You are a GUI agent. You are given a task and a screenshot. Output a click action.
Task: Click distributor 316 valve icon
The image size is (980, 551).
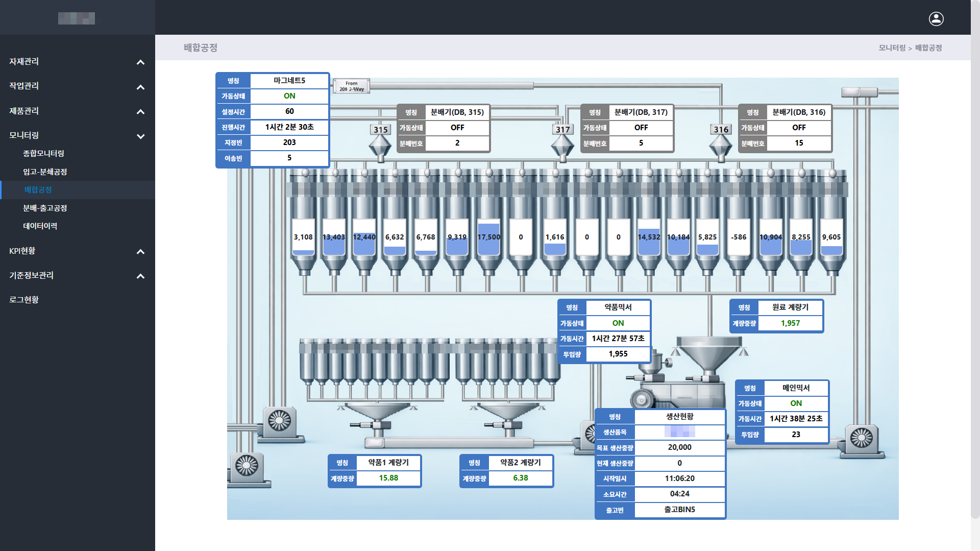721,146
